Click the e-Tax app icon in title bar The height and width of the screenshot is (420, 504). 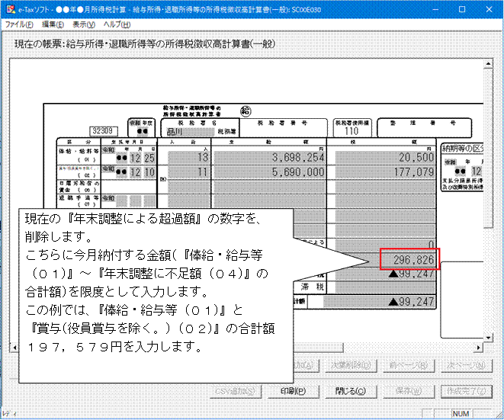click(8, 8)
